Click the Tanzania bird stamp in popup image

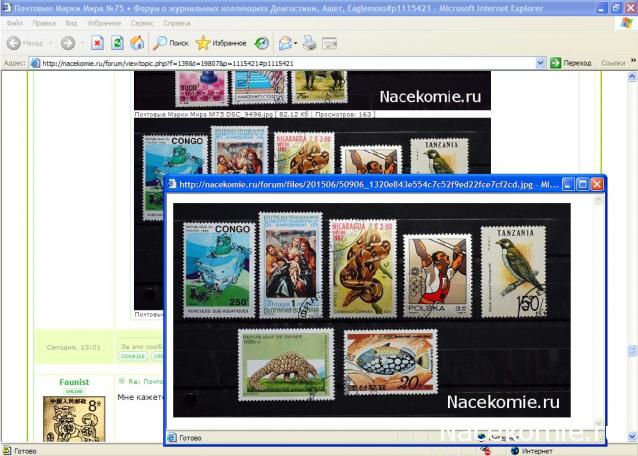pos(513,272)
